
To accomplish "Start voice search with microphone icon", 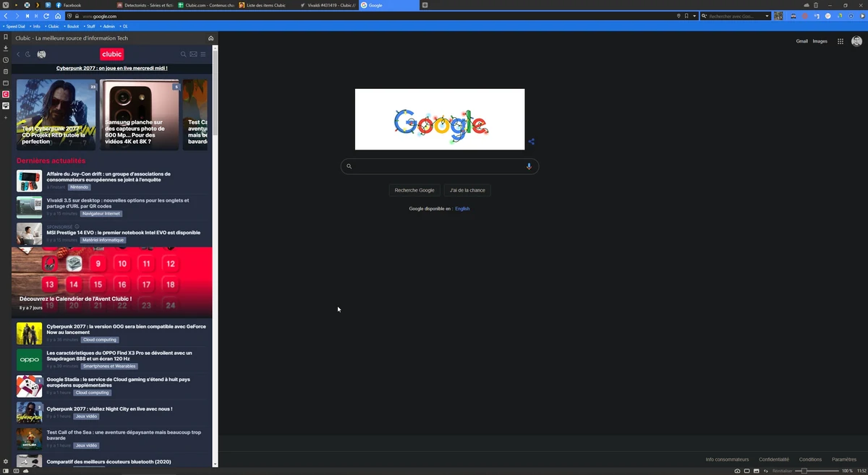I will coord(529,166).
